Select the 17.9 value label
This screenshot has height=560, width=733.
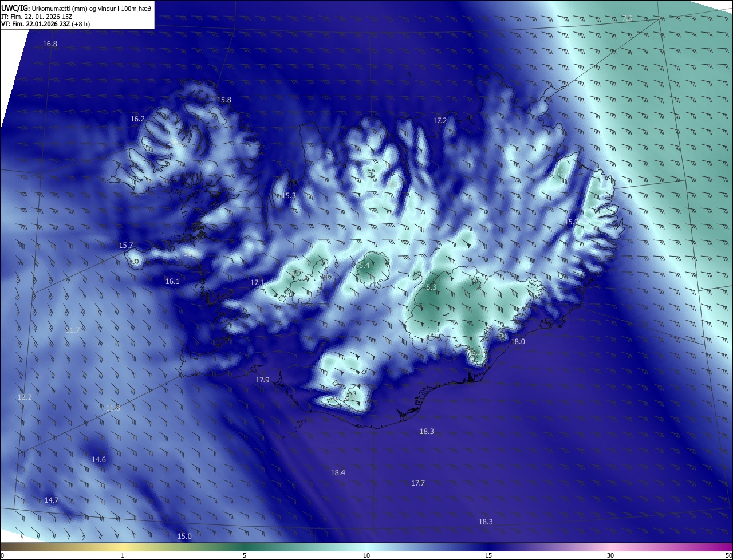click(262, 380)
